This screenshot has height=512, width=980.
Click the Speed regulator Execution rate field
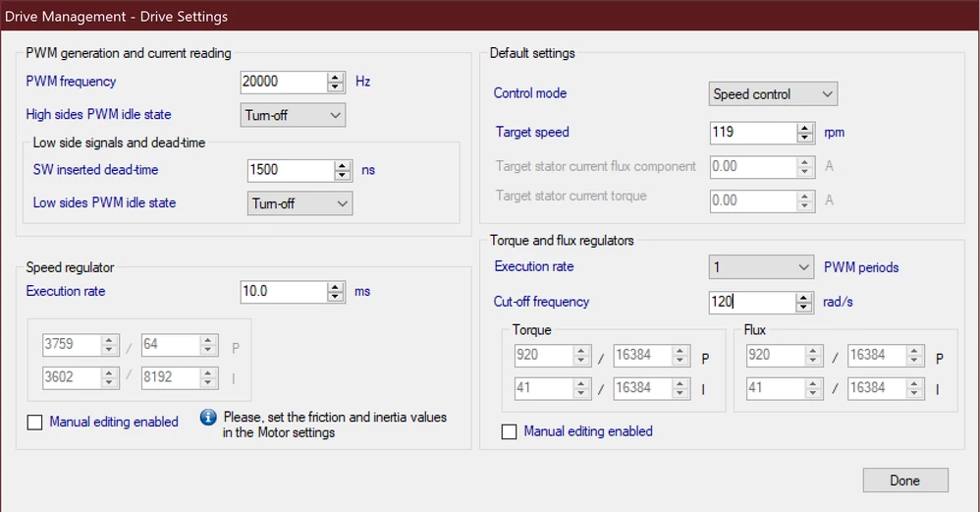point(285,292)
